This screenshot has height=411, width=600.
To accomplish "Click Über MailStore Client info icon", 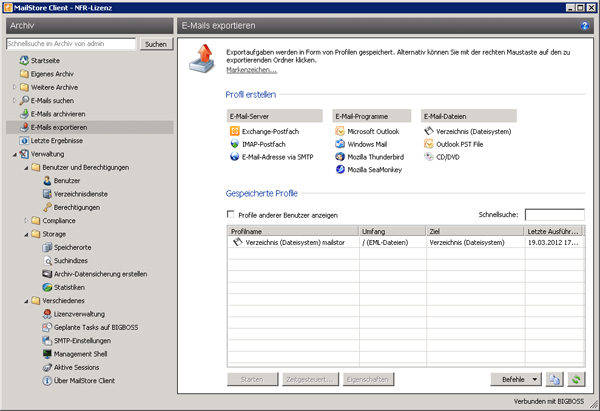I will pyautogui.click(x=47, y=381).
